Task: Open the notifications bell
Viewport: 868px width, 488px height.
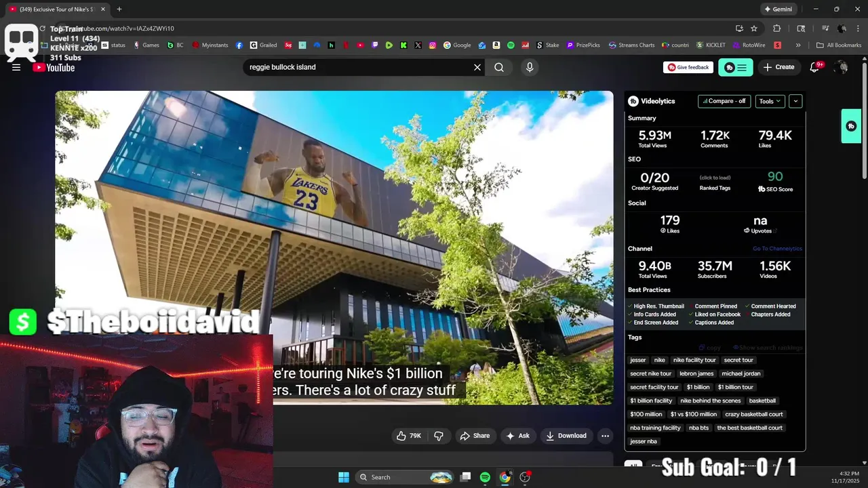Action: point(815,67)
